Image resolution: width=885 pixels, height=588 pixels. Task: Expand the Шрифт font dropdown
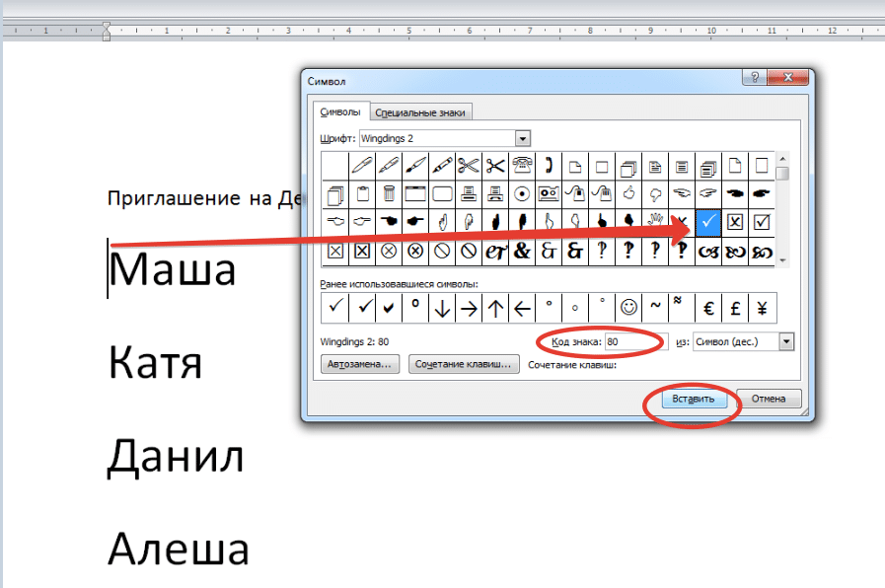[x=523, y=138]
